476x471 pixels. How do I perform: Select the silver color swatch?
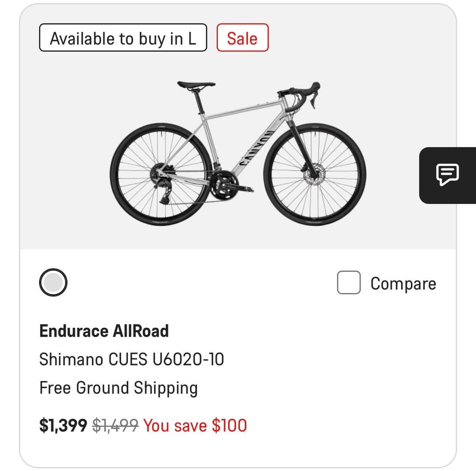click(x=53, y=282)
